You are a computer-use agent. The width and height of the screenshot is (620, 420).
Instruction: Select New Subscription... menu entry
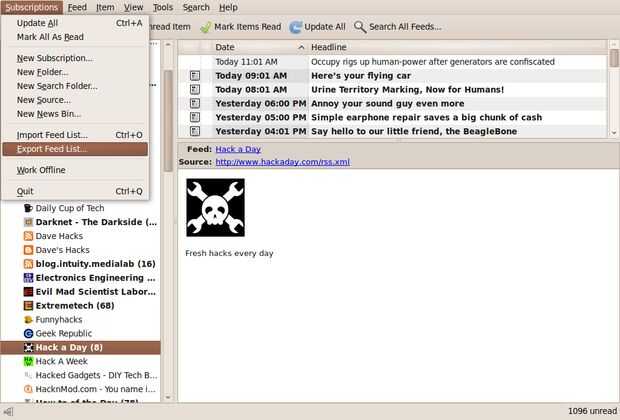[x=75, y=58]
